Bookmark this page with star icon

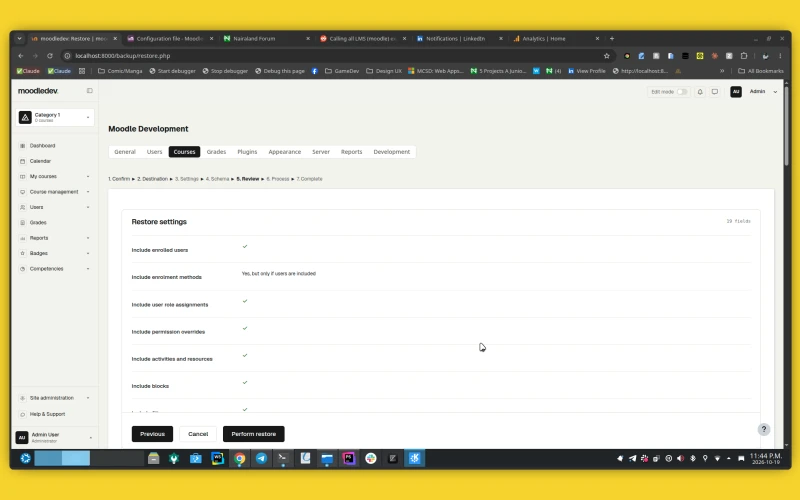[607, 56]
